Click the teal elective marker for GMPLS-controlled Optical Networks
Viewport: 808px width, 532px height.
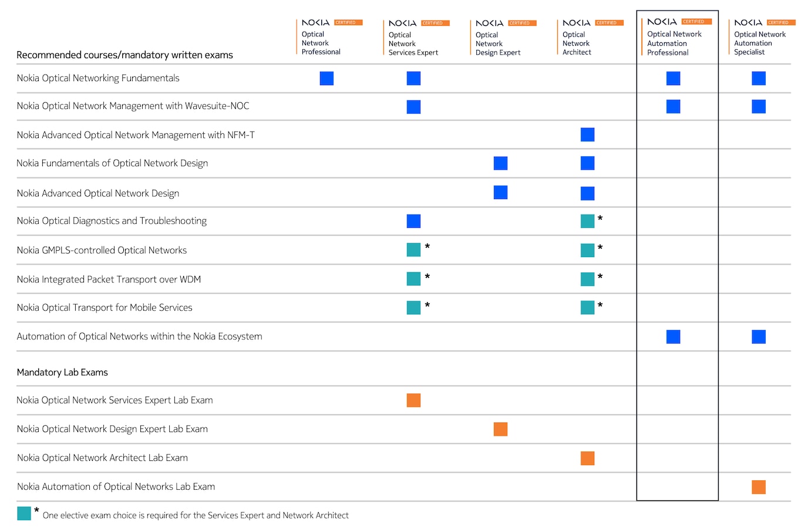(413, 249)
